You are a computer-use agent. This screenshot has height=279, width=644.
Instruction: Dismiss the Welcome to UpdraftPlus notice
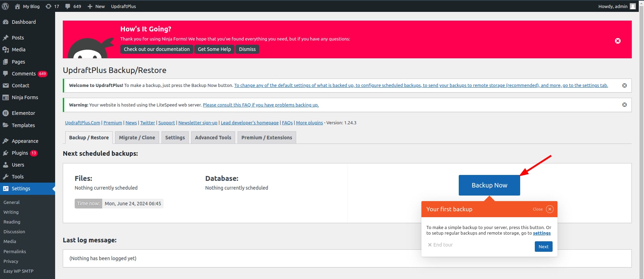624,86
